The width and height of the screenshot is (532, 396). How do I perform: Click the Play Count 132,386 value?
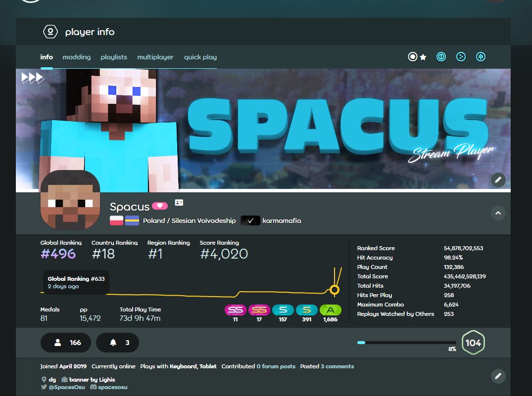click(x=454, y=267)
